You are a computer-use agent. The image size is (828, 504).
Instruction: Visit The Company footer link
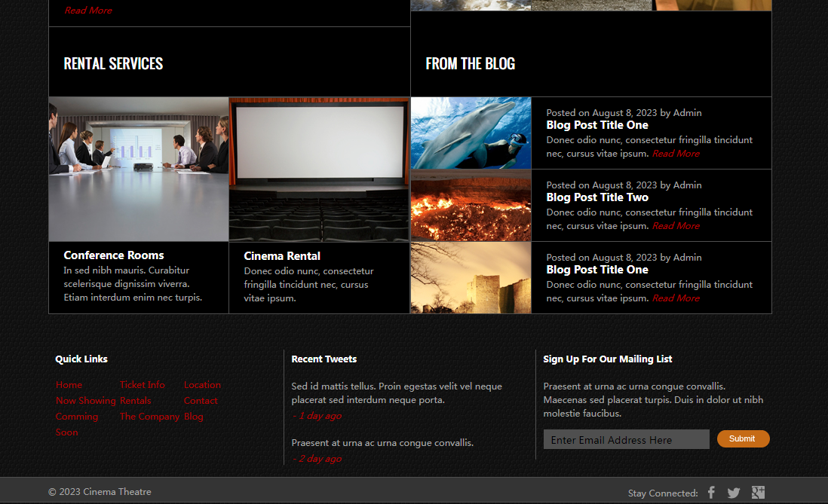click(149, 417)
